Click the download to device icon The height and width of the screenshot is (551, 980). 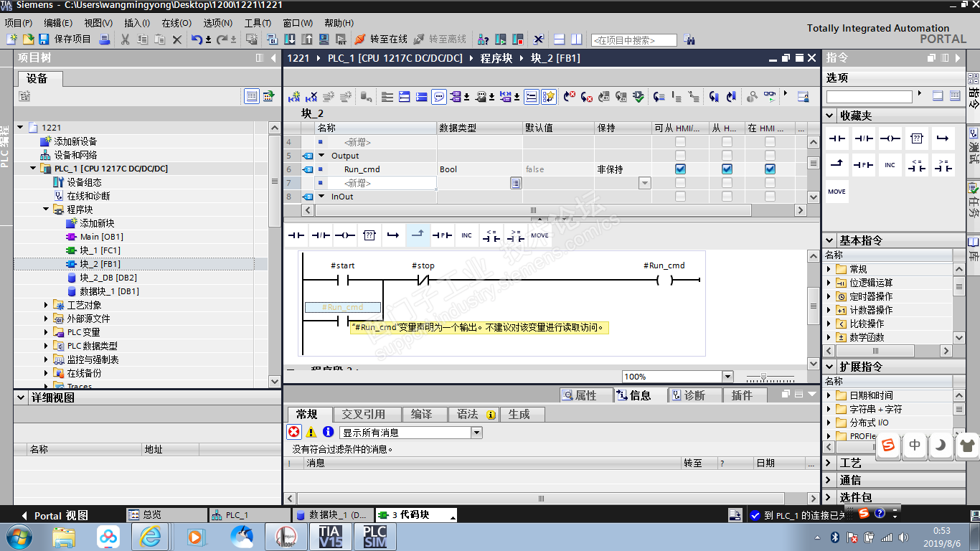[x=290, y=39]
